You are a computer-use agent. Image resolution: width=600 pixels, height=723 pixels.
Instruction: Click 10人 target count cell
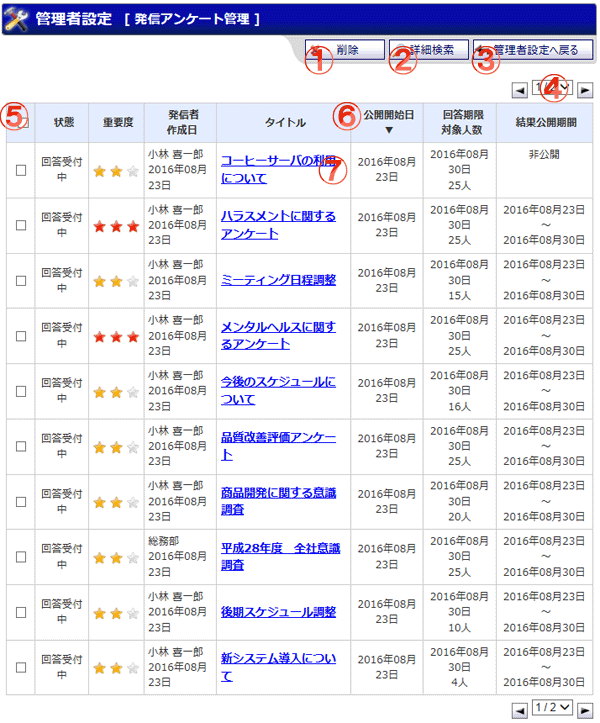click(459, 628)
